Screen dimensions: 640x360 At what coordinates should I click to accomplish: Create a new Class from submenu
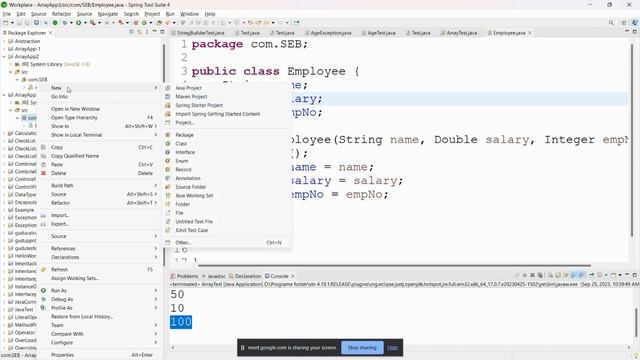(181, 144)
